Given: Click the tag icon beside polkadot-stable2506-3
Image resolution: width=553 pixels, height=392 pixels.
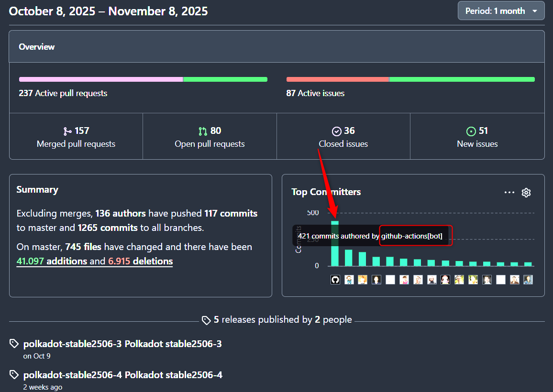Looking at the screenshot, I should 14,344.
